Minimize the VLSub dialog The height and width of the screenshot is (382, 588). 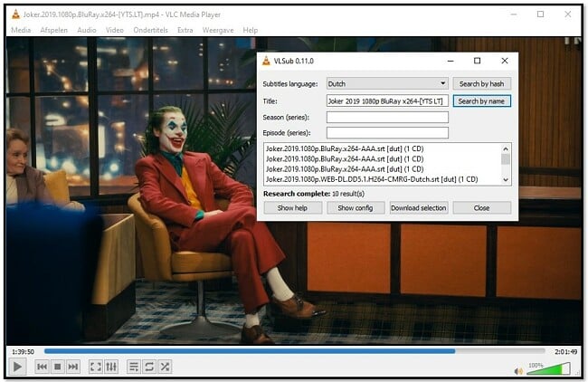(450, 61)
